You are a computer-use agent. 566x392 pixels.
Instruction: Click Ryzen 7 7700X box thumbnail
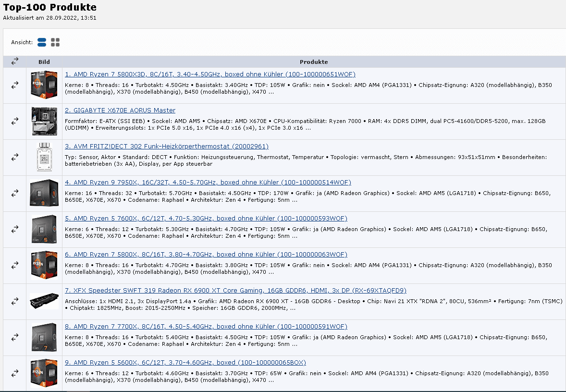click(x=44, y=338)
